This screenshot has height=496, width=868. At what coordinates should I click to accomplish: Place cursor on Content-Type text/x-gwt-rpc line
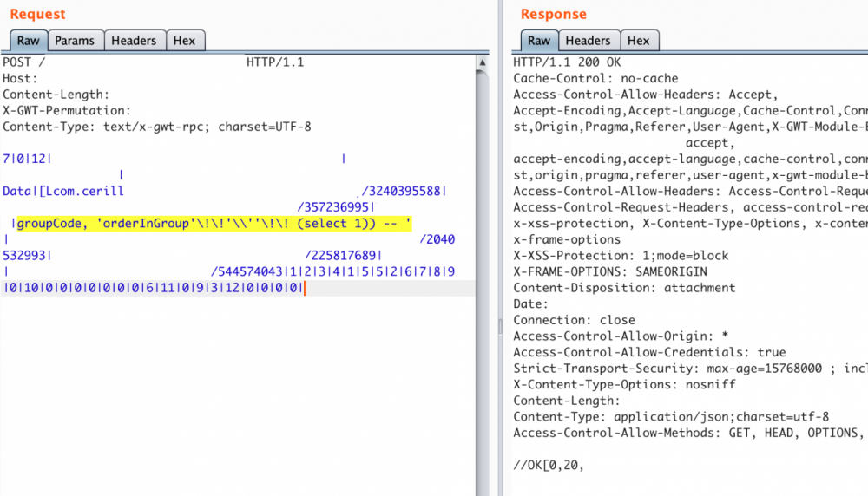[x=157, y=127]
